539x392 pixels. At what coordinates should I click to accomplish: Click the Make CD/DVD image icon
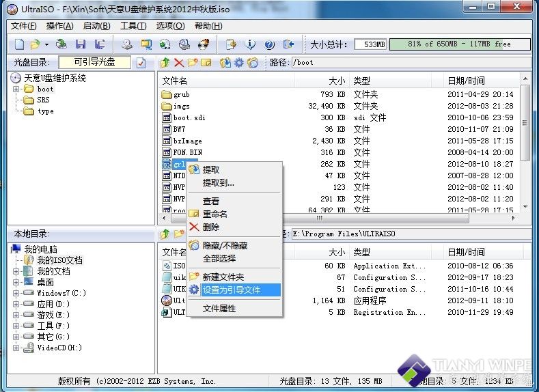[127, 44]
